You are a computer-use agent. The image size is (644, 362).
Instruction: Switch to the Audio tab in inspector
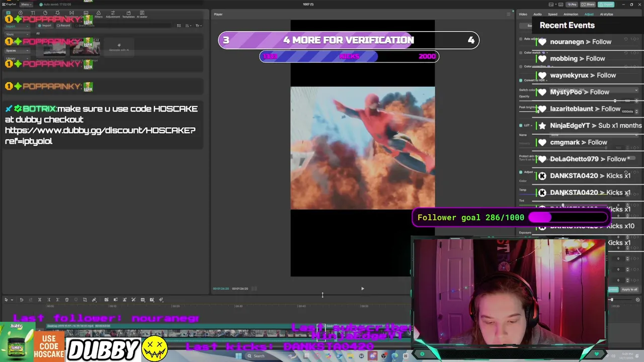537,14
